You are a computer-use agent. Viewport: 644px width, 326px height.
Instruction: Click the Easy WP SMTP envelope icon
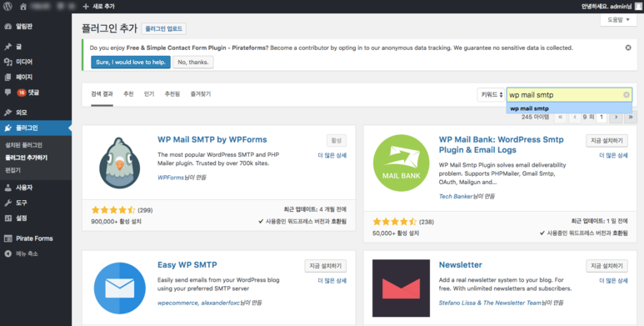[119, 288]
